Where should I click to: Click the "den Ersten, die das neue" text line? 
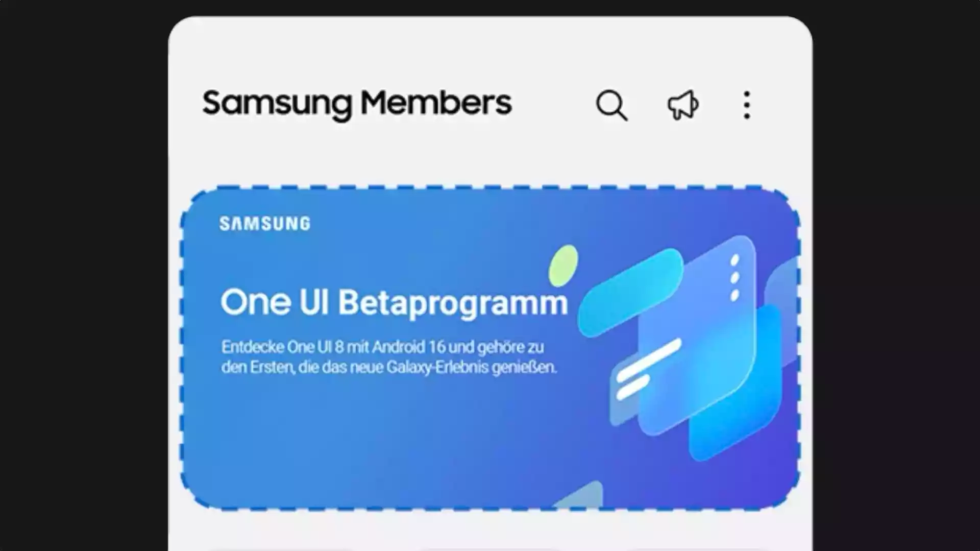tap(389, 367)
